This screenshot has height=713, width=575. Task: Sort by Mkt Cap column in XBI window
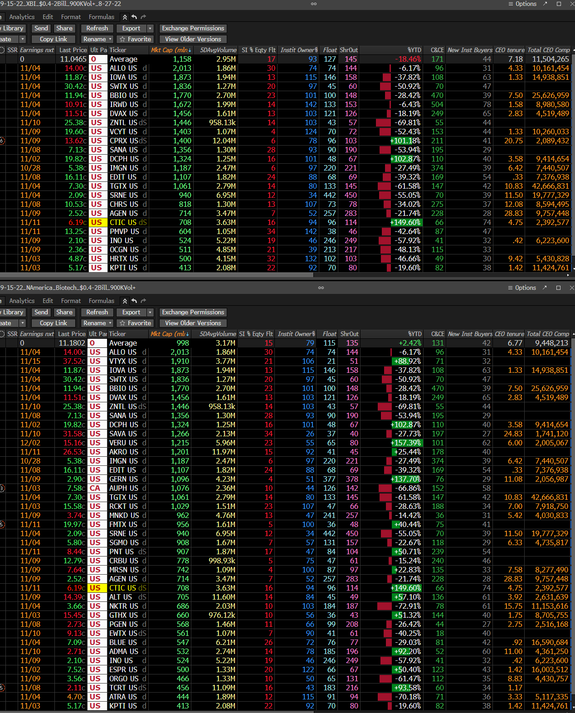pos(171,50)
